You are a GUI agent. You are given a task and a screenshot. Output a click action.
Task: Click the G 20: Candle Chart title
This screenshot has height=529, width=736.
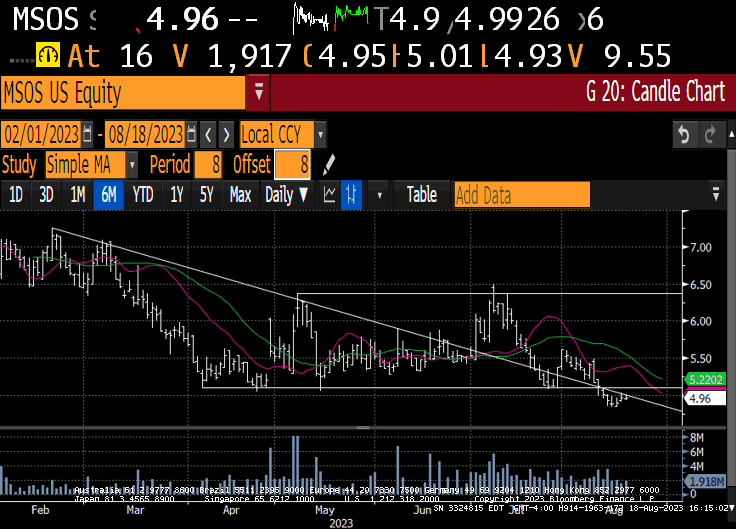(655, 92)
